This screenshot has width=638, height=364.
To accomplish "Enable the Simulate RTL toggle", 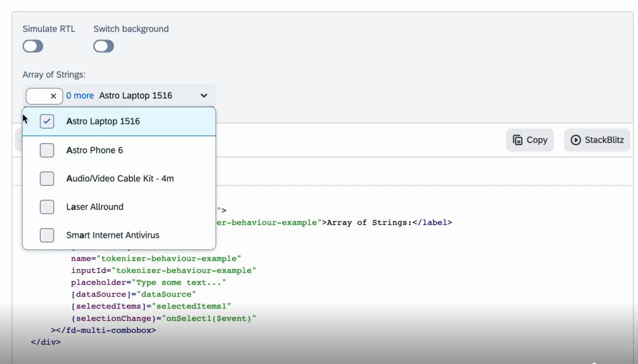I will tap(32, 46).
